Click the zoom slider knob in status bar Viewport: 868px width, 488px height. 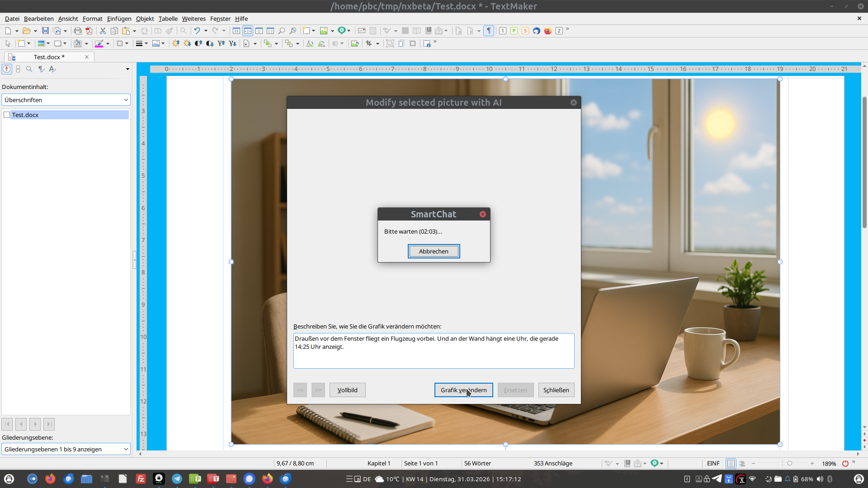point(790,464)
